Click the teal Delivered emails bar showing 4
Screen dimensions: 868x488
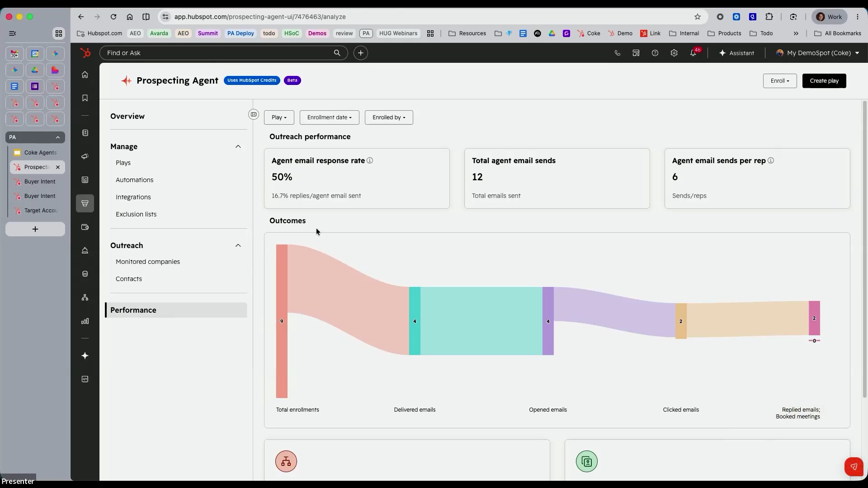415,321
